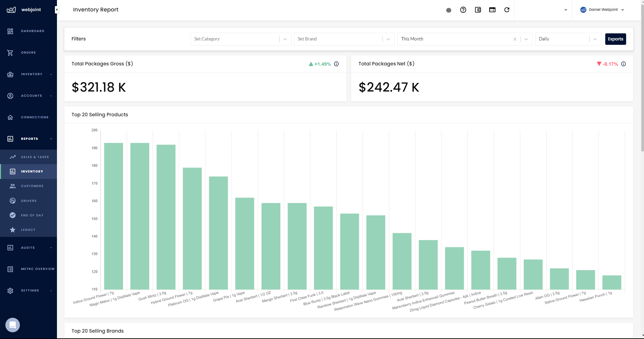Image resolution: width=644 pixels, height=339 pixels.
Task: Open the chat support bubble
Action: pyautogui.click(x=12, y=325)
